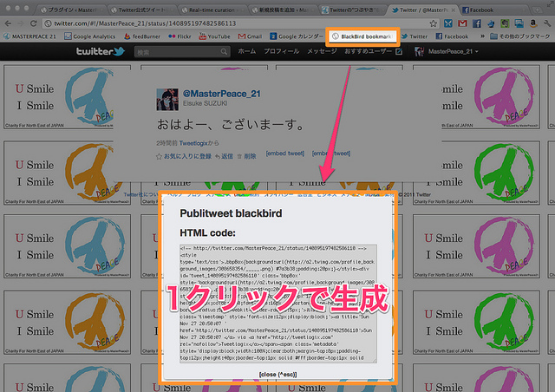Viewport: 555px width, 392px height.
Task: Close the active Twitter / @MasterPe tab
Action: coord(453,10)
